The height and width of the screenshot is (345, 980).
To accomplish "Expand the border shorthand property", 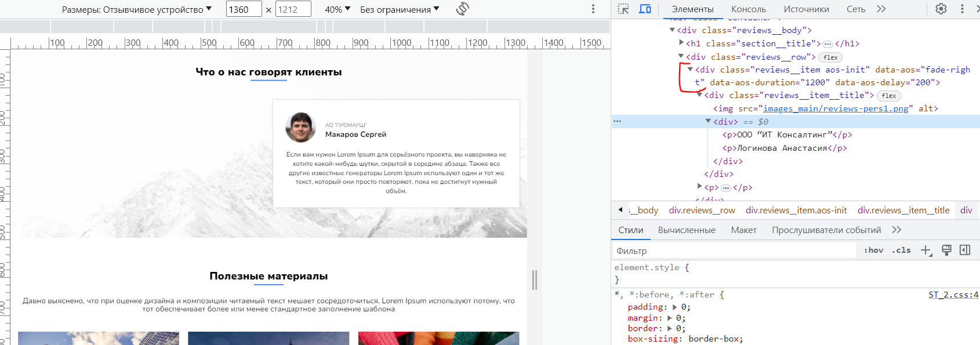I will pos(670,328).
